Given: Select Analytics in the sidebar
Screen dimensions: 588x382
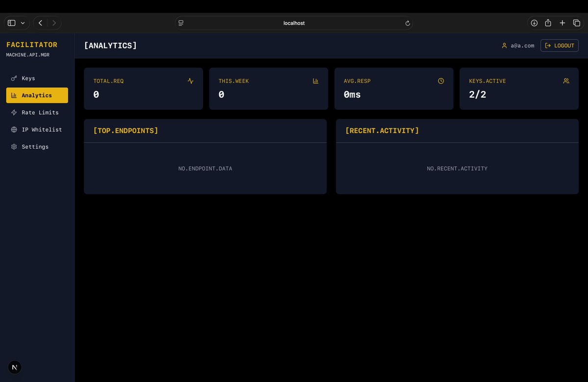Looking at the screenshot, I should pos(37,95).
